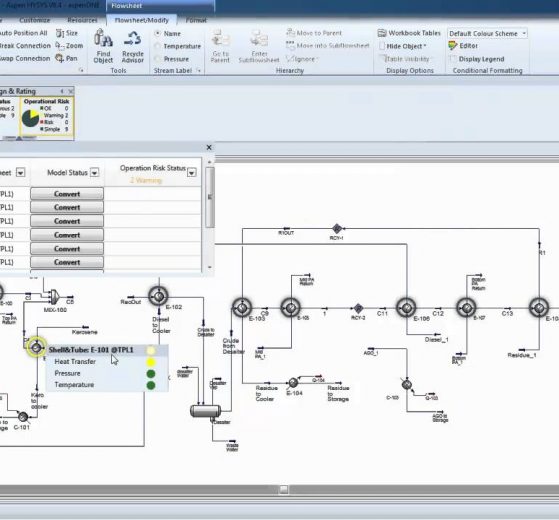
Task: Open the conditional formatting Editor
Action: click(463, 46)
